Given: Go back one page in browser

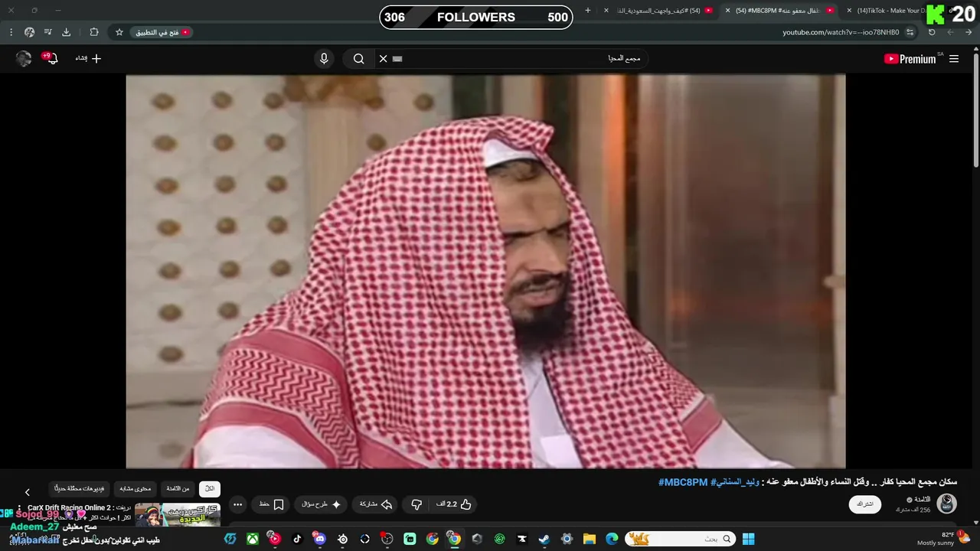Looking at the screenshot, I should (x=969, y=32).
